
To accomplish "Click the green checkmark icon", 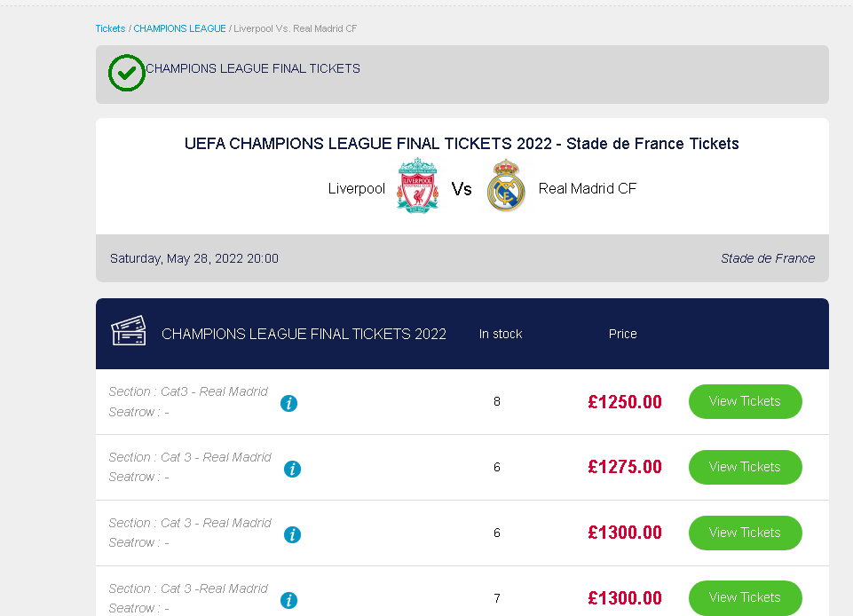I will coord(127,73).
